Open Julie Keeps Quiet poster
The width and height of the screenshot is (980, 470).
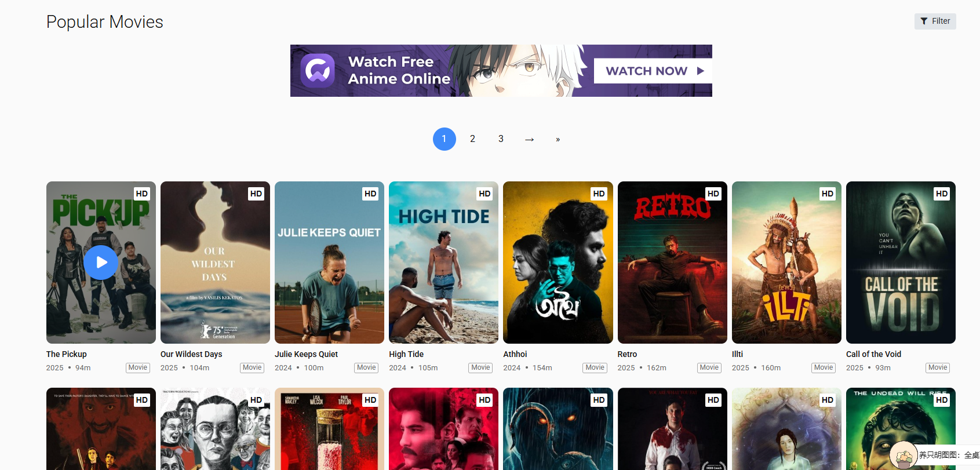pos(329,263)
